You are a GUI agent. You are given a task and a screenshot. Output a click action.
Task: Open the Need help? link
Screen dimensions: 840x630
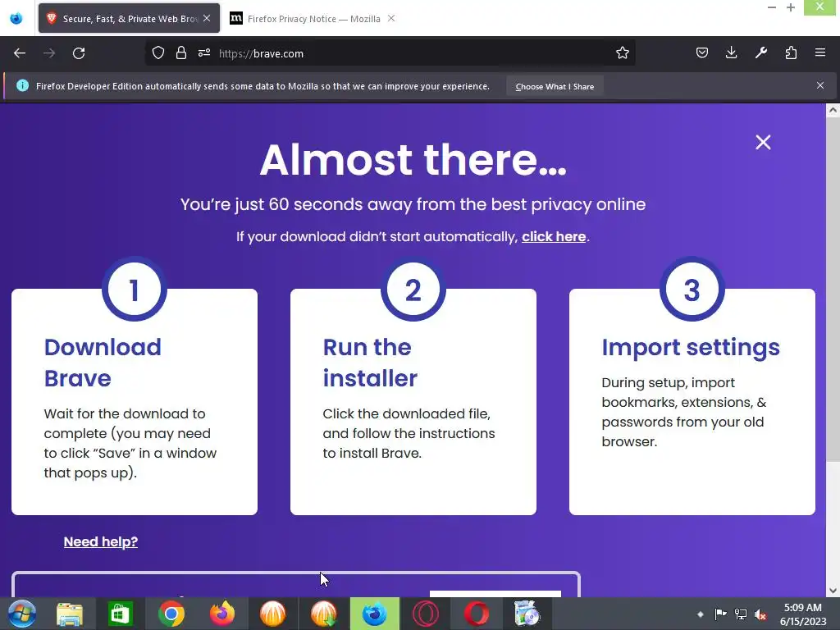pyautogui.click(x=101, y=541)
